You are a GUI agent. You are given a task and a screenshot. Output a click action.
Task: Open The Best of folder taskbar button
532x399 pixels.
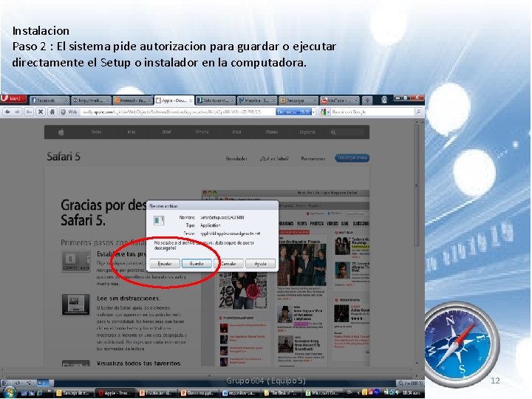tap(282, 393)
